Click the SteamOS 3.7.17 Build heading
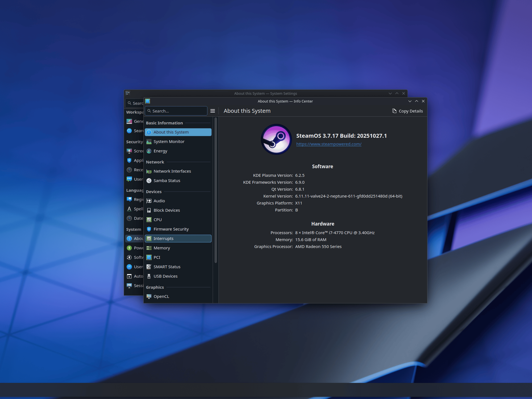 click(341, 136)
